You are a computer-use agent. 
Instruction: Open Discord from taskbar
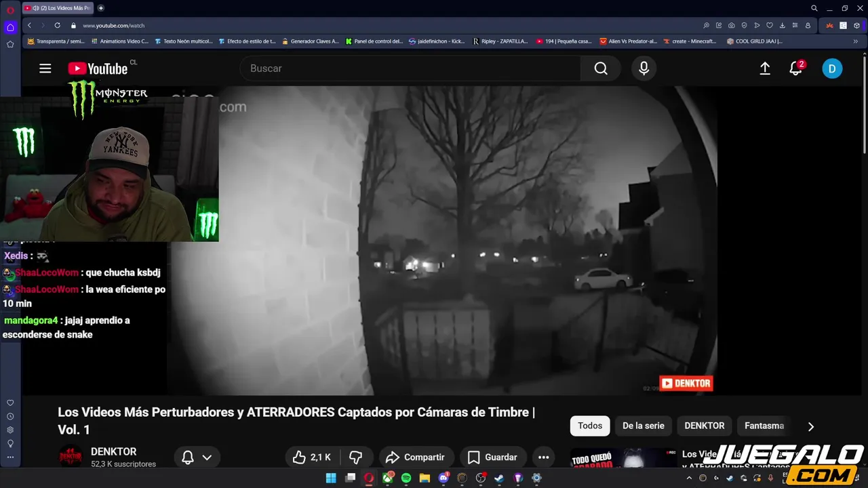(443, 478)
